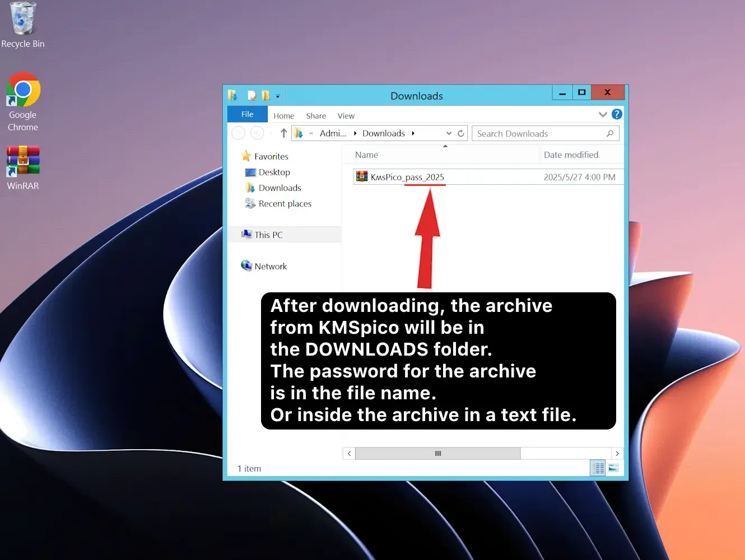The height and width of the screenshot is (560, 745).
Task: Switch to the View tab
Action: [346, 115]
